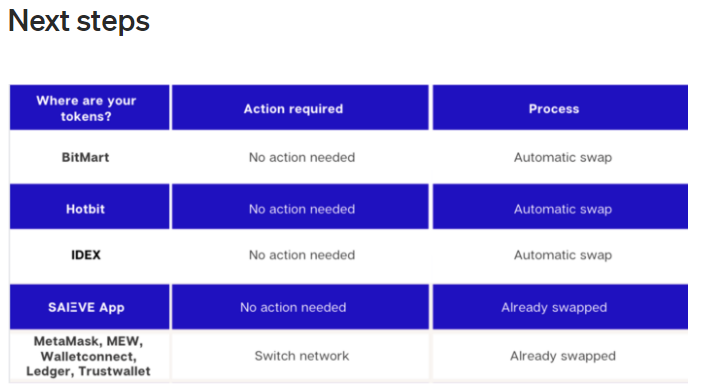Select the Hotbit row label
This screenshot has width=717, height=391.
click(x=86, y=209)
